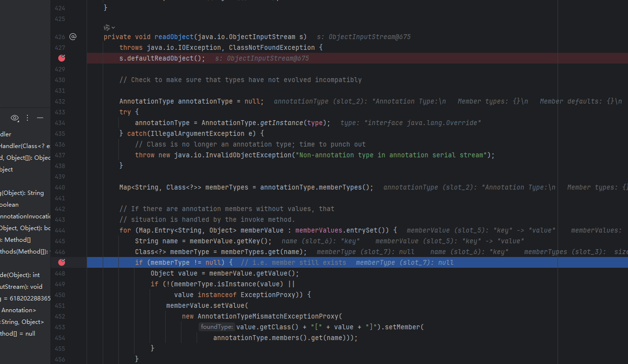
Task: Select the '(Object): String' method in the structure list
Action: (x=22, y=193)
